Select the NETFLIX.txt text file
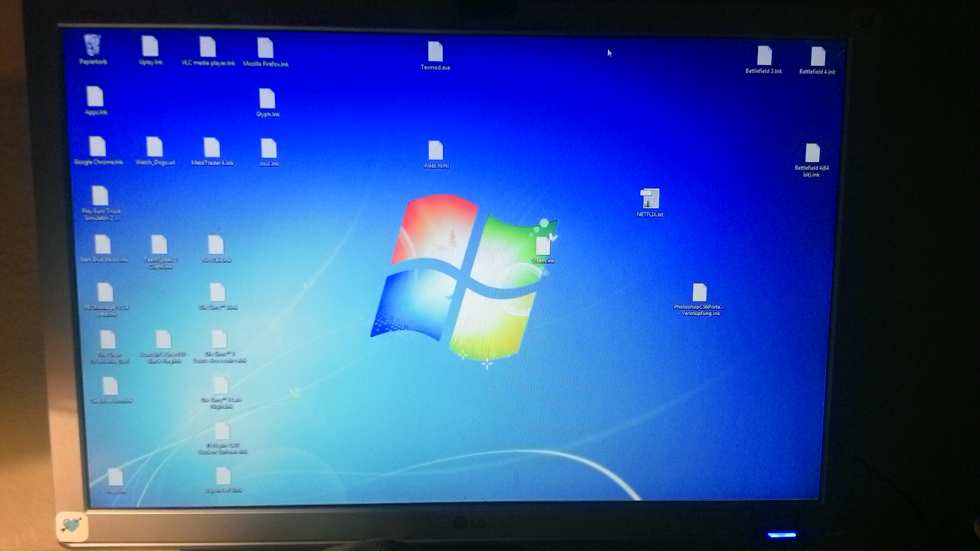 tap(650, 199)
